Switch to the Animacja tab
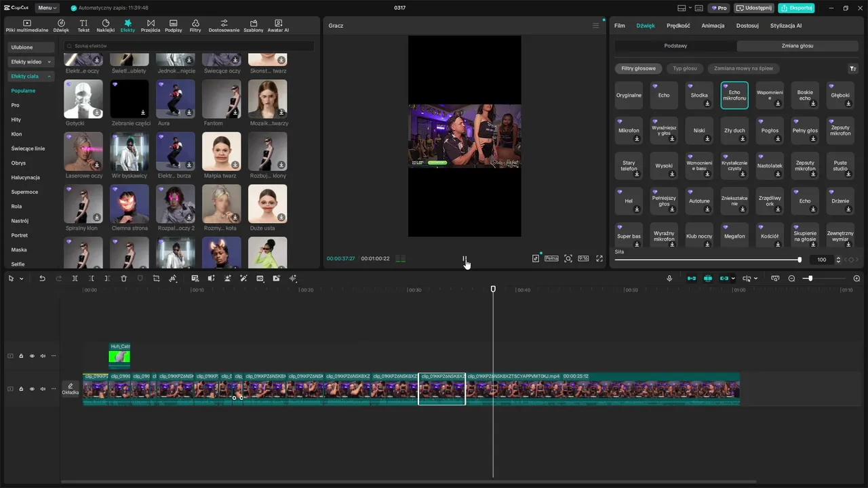This screenshot has height=488, width=868. click(713, 26)
